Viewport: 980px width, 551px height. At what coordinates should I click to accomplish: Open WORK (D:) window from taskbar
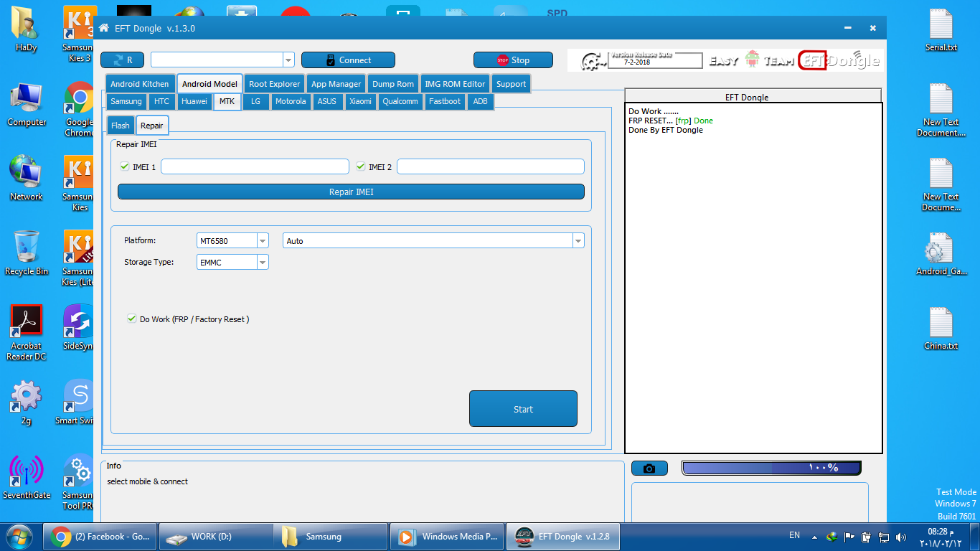pyautogui.click(x=216, y=536)
